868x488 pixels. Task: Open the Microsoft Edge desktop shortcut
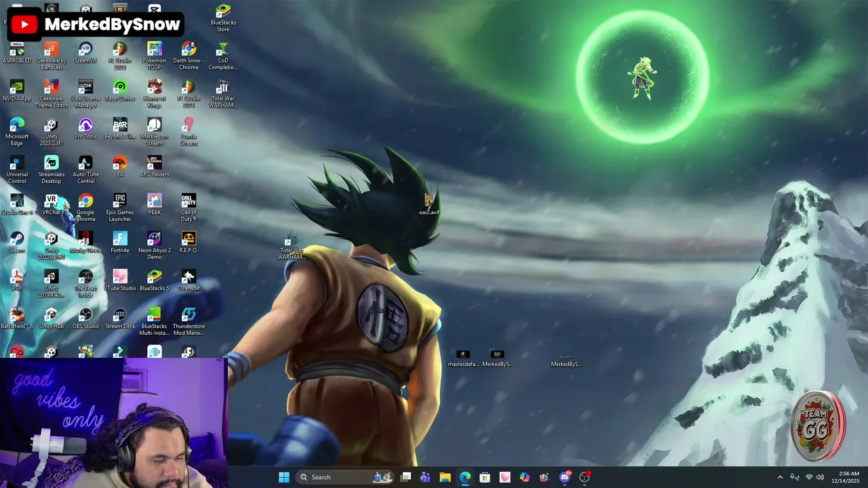point(17,132)
